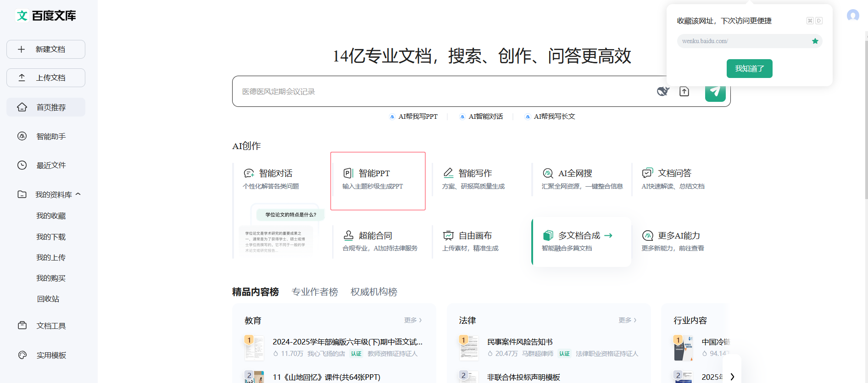Image resolution: width=868 pixels, height=383 pixels.
Task: Click the 新建文档 button label
Action: point(50,49)
